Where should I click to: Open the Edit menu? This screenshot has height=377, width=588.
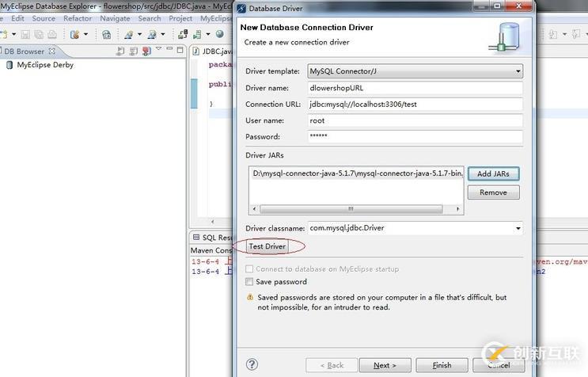[x=17, y=18]
